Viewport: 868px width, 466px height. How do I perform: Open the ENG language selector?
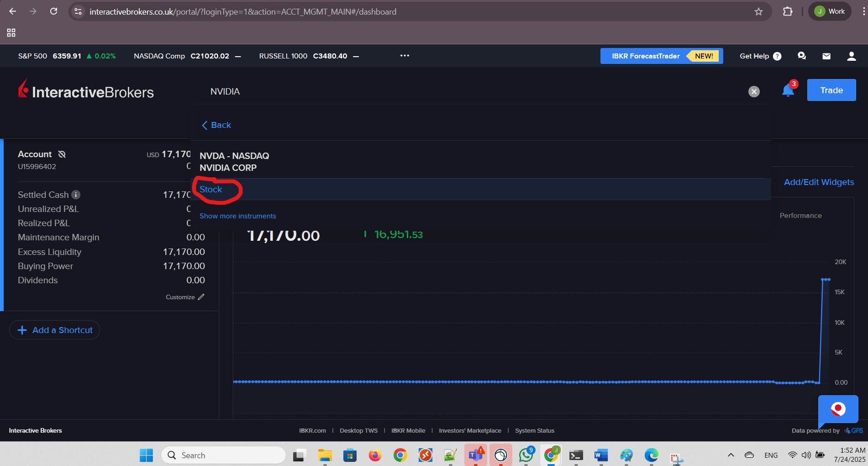pos(771,455)
